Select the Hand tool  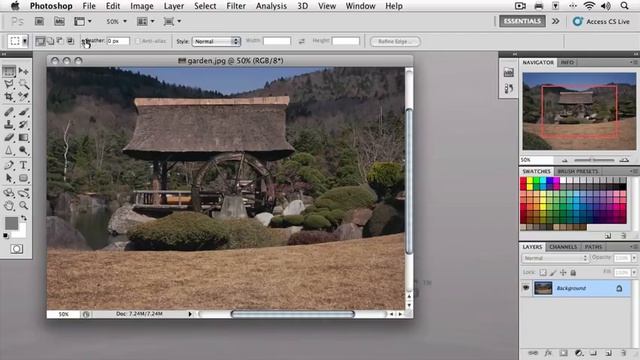9,205
